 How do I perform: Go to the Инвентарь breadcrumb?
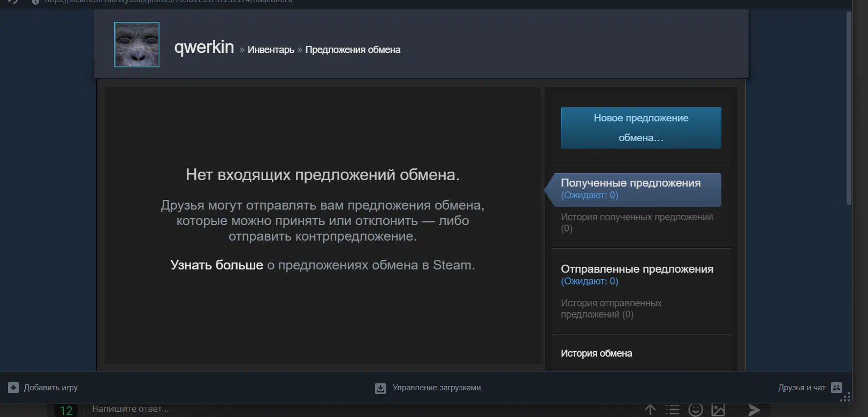tap(271, 50)
